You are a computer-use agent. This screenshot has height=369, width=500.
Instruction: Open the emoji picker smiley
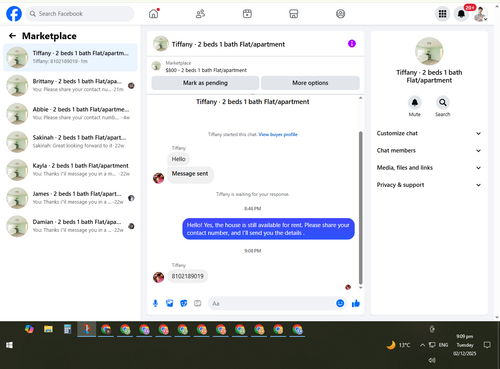[340, 303]
